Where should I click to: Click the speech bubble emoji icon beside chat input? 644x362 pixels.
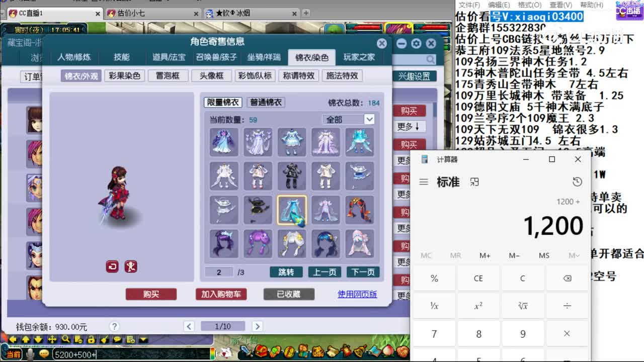(x=44, y=354)
